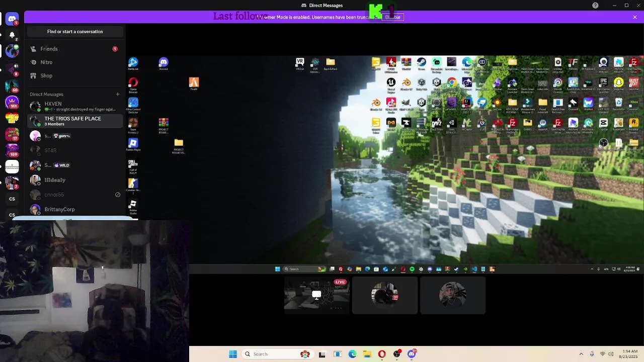Click Roblox Studio icon in streamed desktop

[x=133, y=207]
